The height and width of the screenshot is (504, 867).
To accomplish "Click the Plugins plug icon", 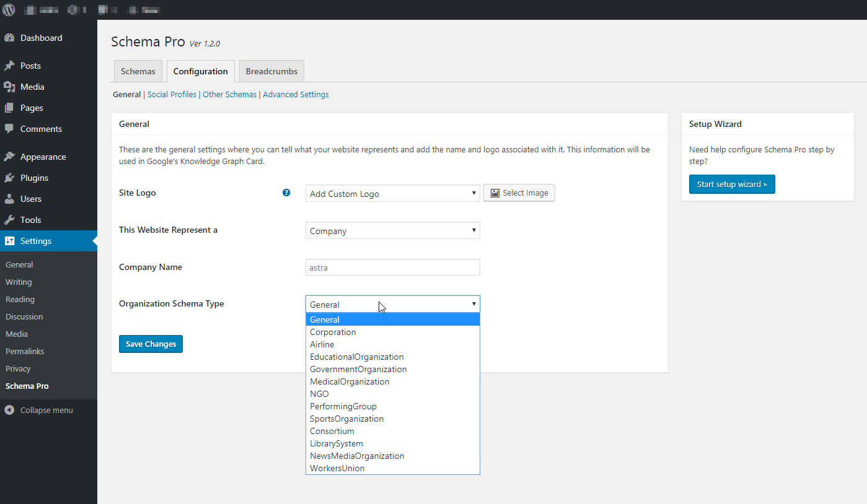I will click(9, 178).
